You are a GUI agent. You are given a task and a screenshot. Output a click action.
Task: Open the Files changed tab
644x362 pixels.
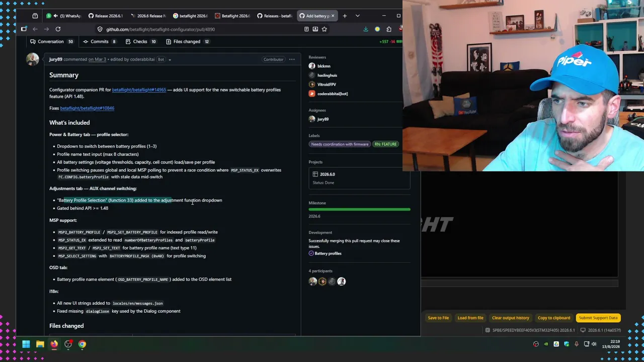(187, 41)
